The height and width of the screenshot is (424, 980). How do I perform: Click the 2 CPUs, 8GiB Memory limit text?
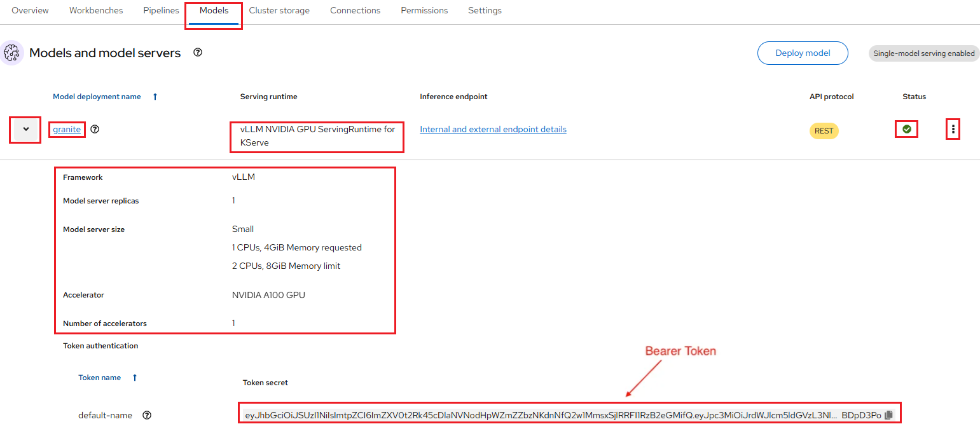pos(286,266)
